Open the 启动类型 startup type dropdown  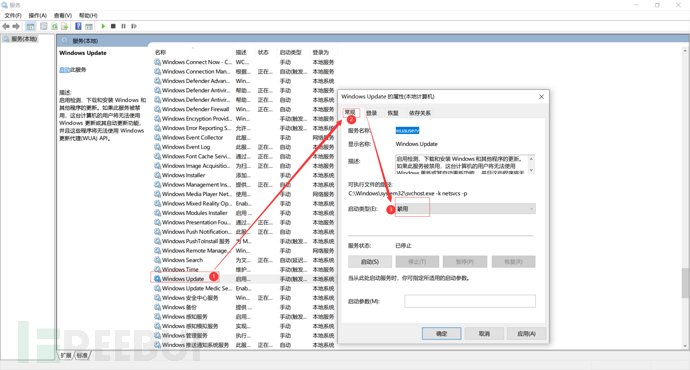(x=465, y=209)
